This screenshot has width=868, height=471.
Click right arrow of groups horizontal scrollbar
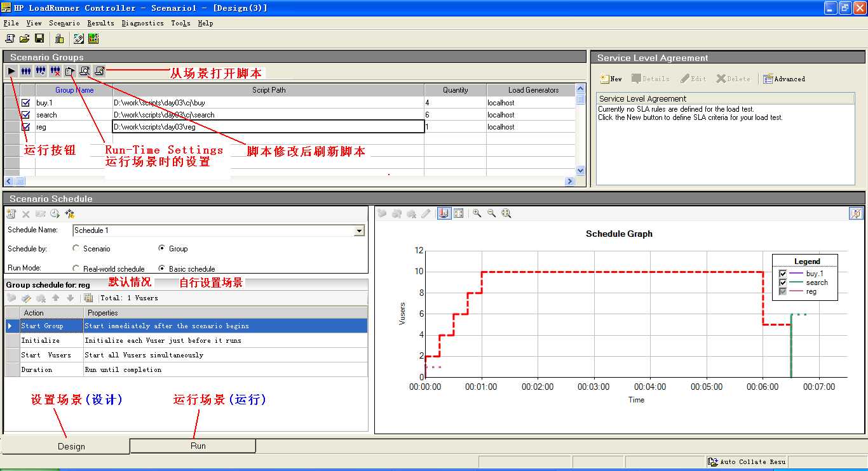(570, 182)
